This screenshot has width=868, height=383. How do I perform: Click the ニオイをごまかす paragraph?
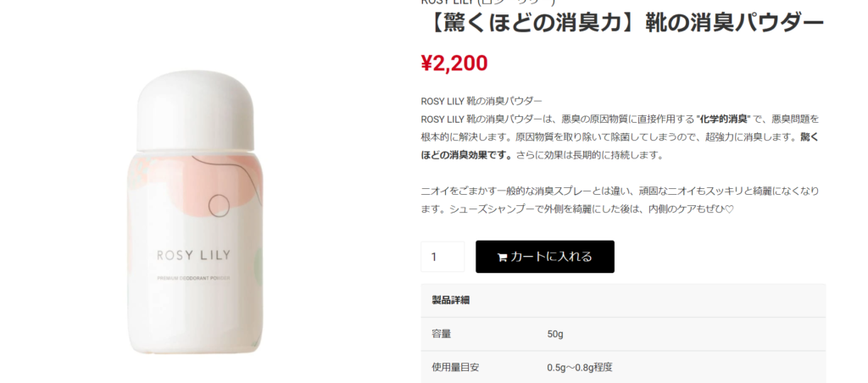tap(620, 200)
